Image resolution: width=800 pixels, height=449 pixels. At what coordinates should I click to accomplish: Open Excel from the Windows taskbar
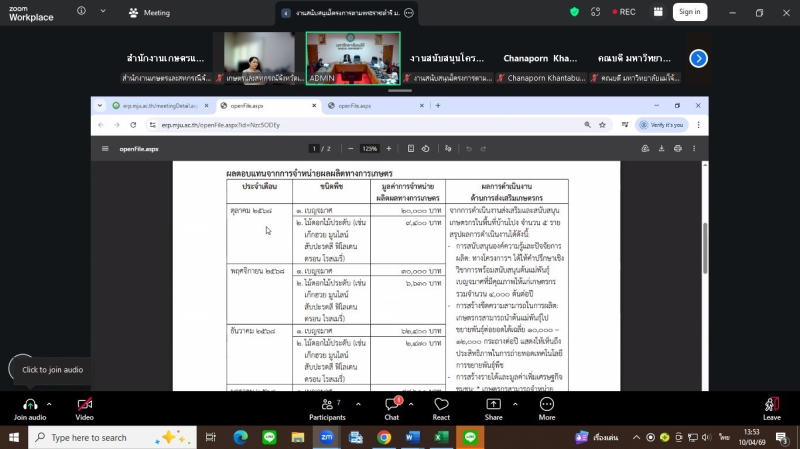[441, 437]
